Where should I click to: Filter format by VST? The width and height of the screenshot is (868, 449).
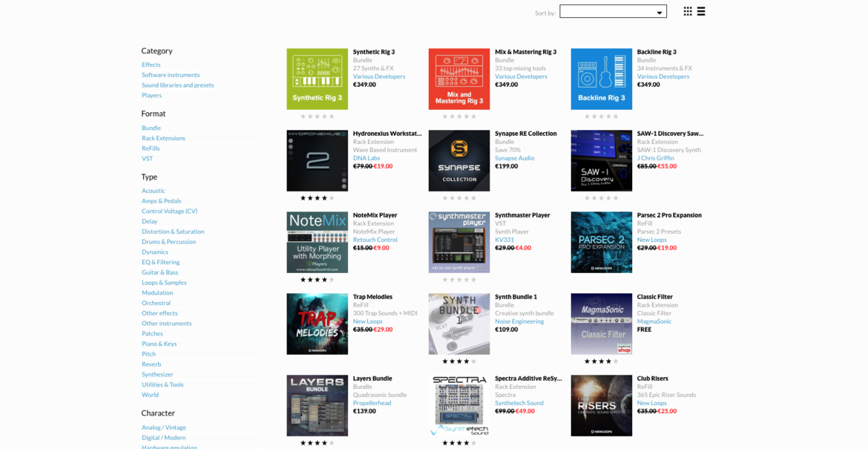tap(147, 158)
